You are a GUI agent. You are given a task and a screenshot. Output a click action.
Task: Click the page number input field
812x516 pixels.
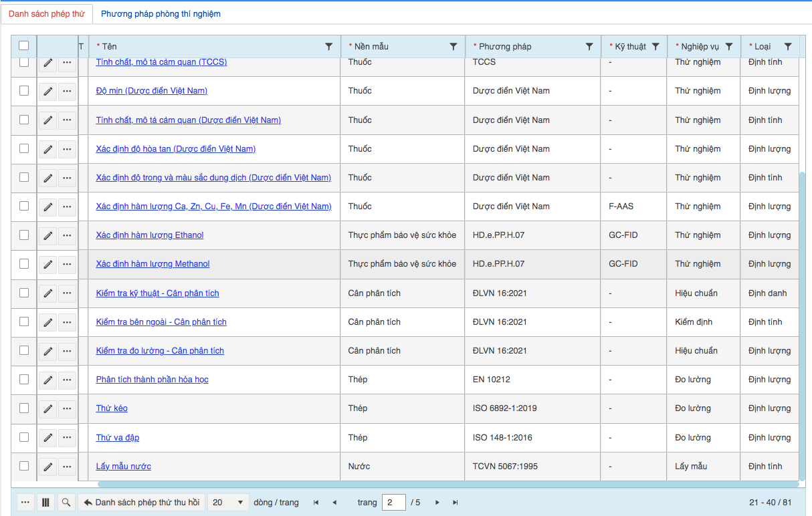[394, 503]
